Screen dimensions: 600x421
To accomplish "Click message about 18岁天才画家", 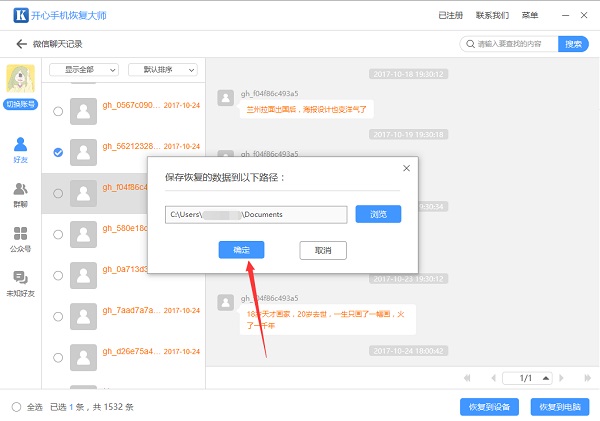I will [x=328, y=320].
